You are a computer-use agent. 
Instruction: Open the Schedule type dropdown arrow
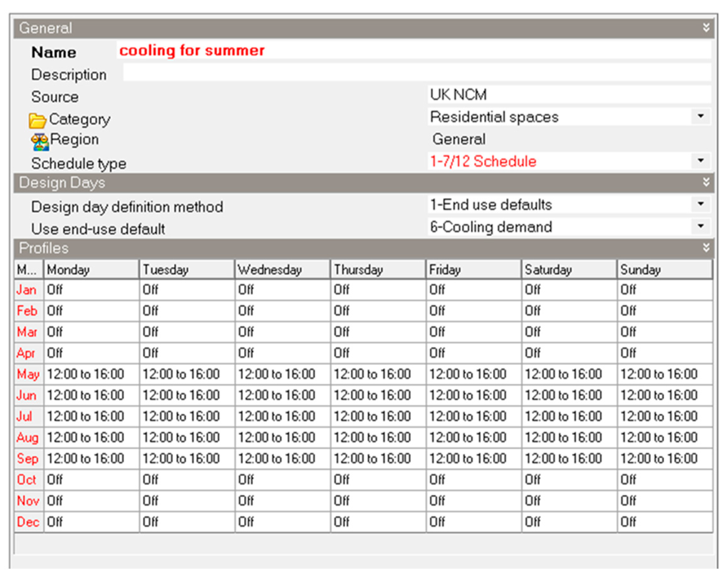tap(701, 161)
